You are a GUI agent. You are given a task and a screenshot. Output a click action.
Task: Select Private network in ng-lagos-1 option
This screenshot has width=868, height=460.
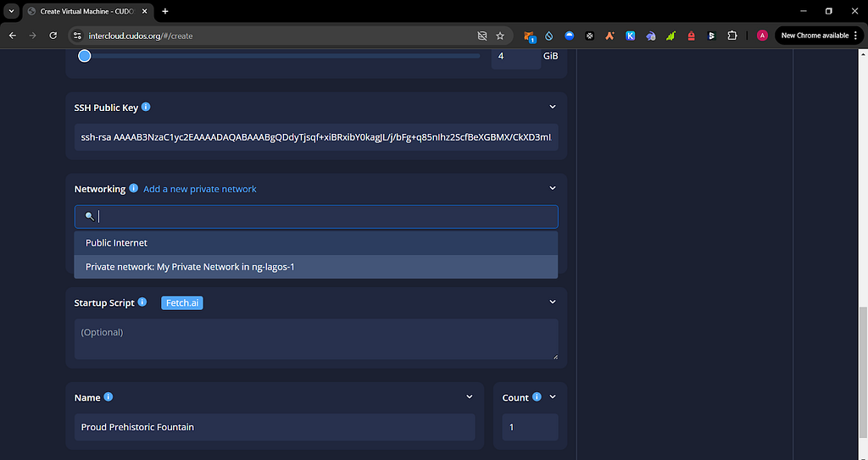[x=316, y=267]
